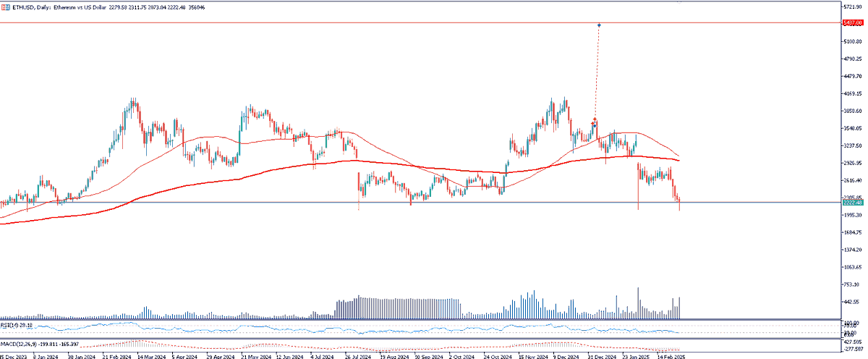Viewport: 868px width, 359px height.
Task: Click the 23 Jan 2025 date label
Action: (637, 356)
